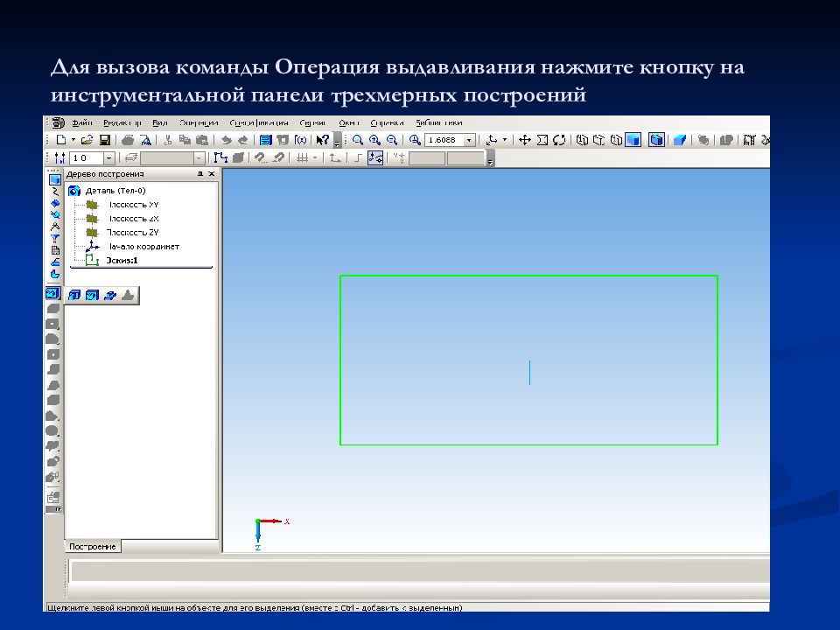The image size is (840, 630).
Task: Open the grid options dropdown arrow
Action: coord(314,158)
